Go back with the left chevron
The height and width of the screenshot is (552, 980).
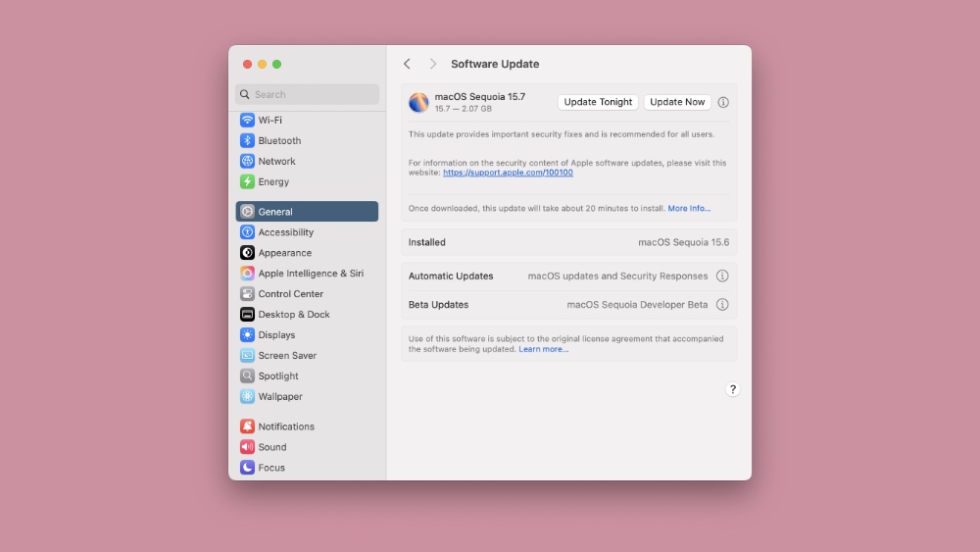click(x=408, y=64)
